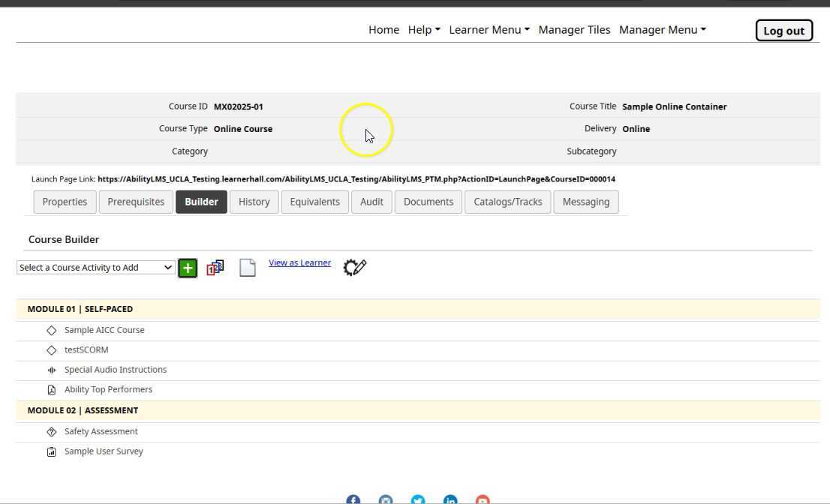Screen dimensions: 830x504
Task: Click the numbered pages reorder icon
Action: 215,268
